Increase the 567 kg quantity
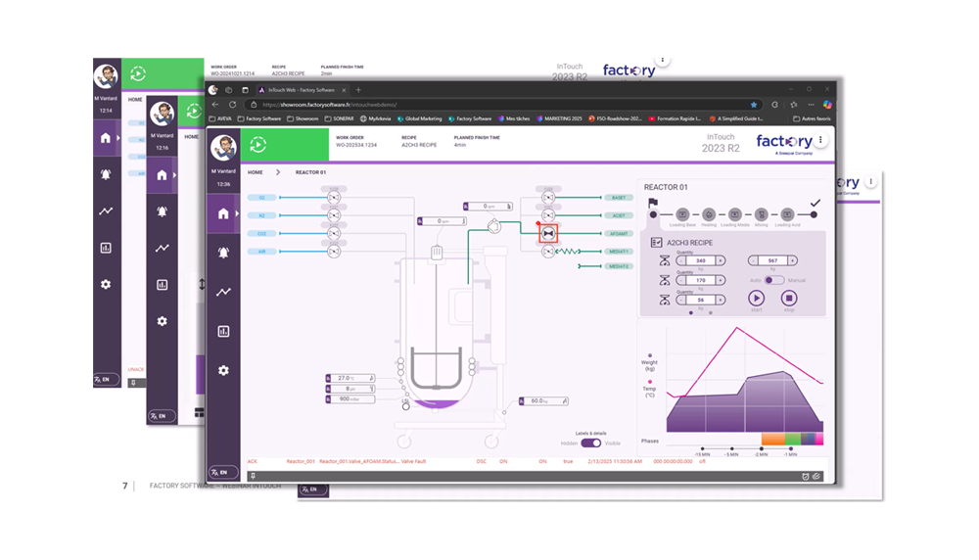This screenshot has width=979, height=560. click(792, 261)
